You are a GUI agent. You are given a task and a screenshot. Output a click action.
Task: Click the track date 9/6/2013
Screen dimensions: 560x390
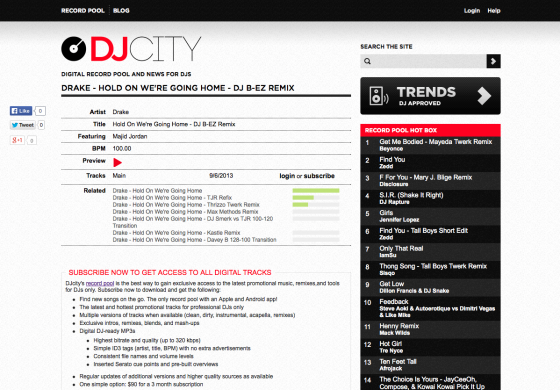(221, 176)
